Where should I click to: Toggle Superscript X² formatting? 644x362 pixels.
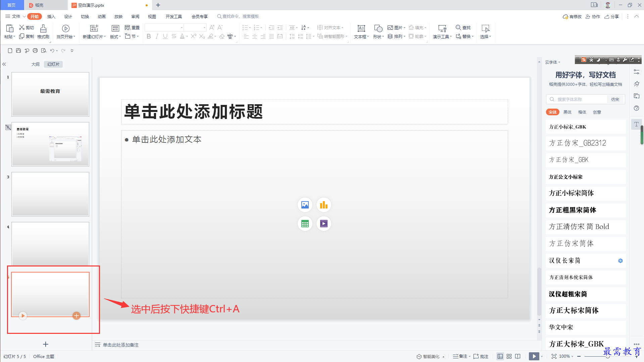[194, 36]
